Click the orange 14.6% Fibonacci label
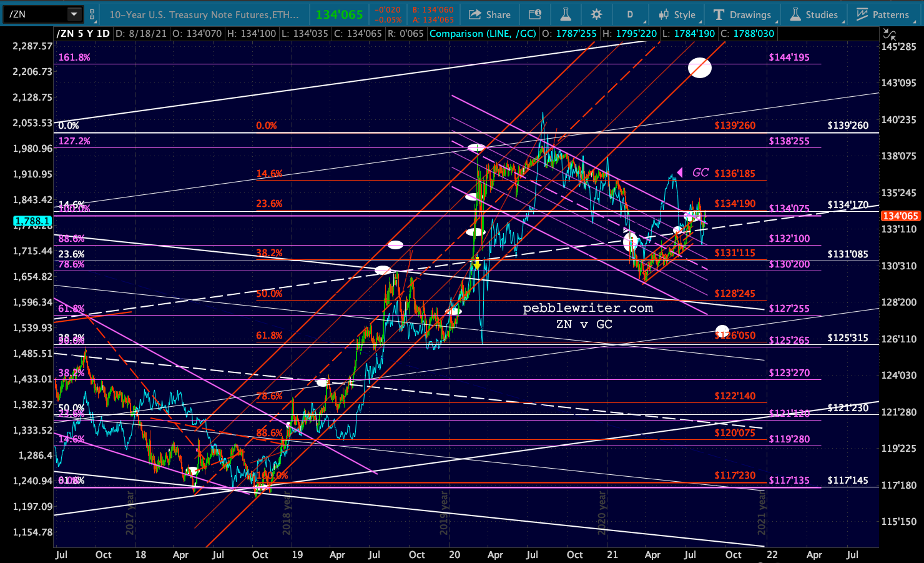The height and width of the screenshot is (563, 924). pos(269,174)
